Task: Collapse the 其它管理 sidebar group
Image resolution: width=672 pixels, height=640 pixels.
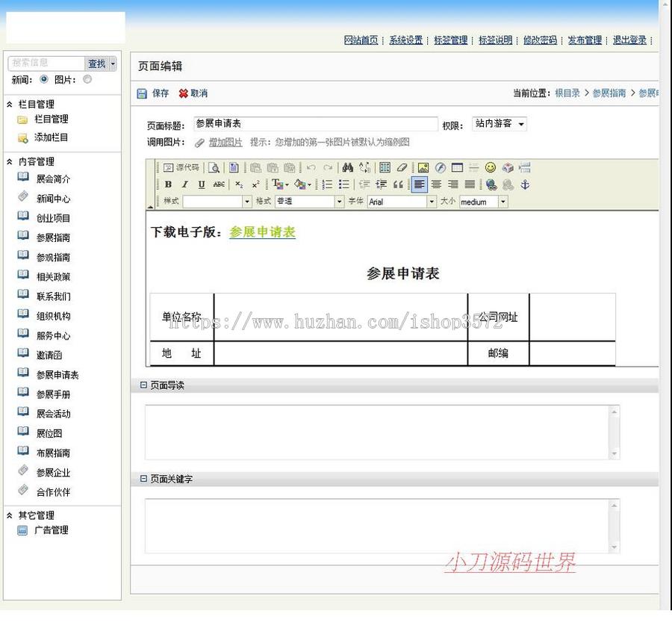Action: (10, 515)
